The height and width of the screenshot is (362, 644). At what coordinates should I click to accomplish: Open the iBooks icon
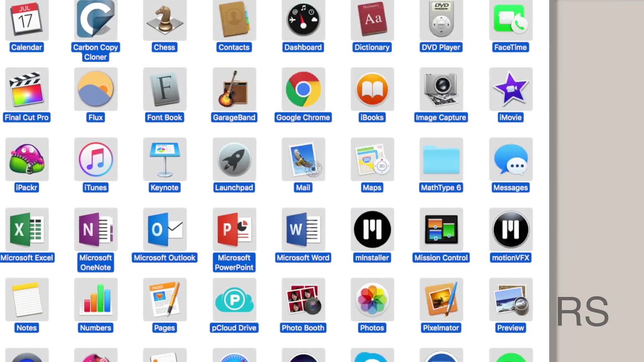[x=372, y=89]
